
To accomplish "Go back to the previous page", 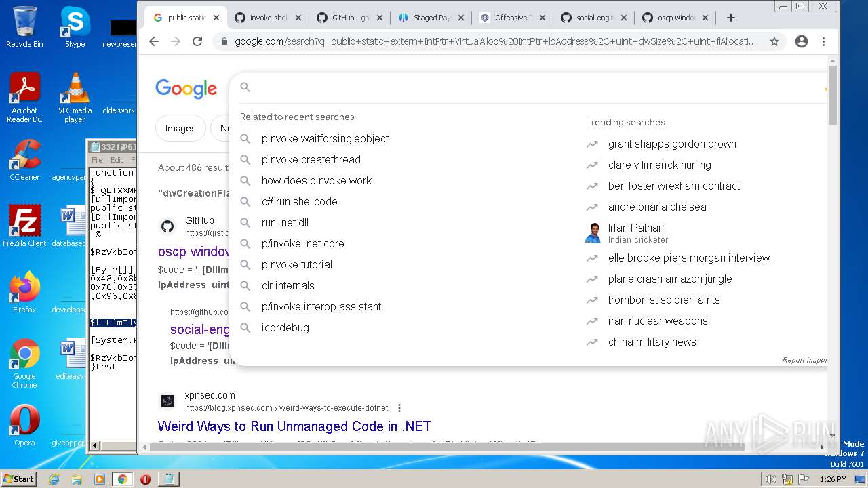I will 154,41.
